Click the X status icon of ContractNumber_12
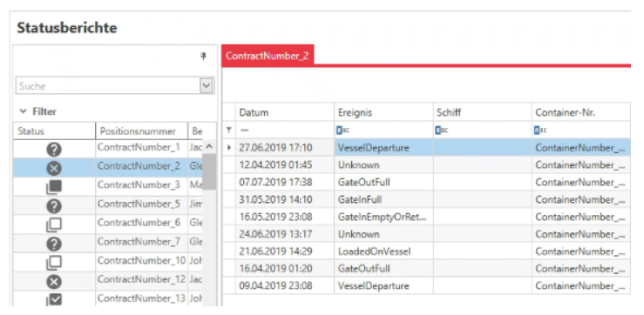The width and height of the screenshot is (644, 315). [54, 282]
